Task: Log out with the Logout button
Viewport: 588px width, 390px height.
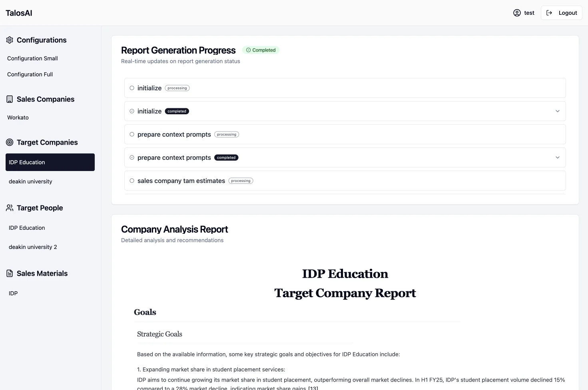Action: 561,13
